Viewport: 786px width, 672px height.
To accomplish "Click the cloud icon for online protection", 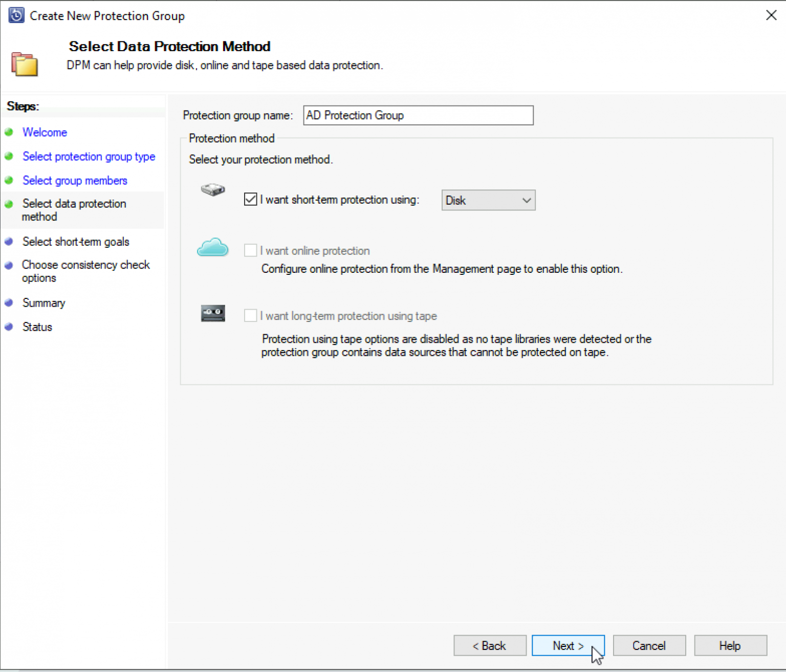I will tap(212, 247).
